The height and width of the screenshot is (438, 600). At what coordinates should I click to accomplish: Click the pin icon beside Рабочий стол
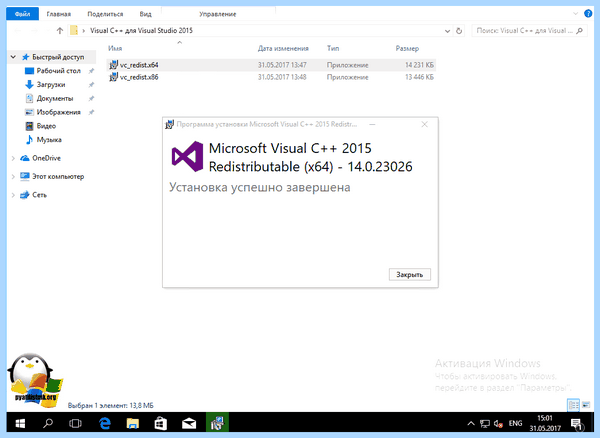[x=91, y=71]
